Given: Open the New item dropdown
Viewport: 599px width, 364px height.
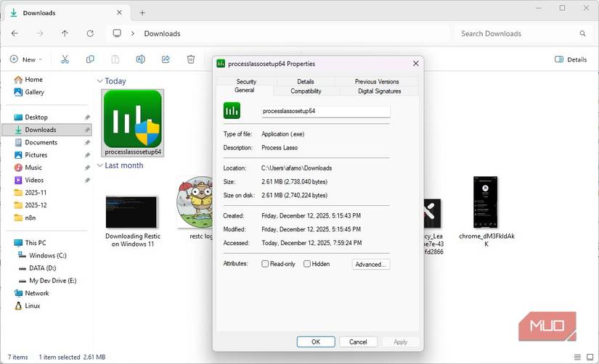Looking at the screenshot, I should (x=26, y=59).
